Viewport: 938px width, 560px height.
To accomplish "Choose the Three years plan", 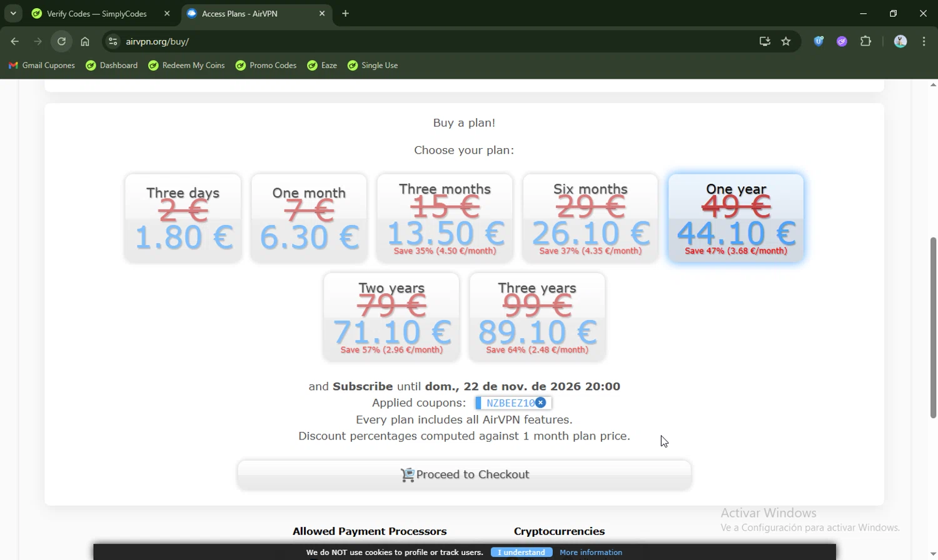I will [x=537, y=317].
